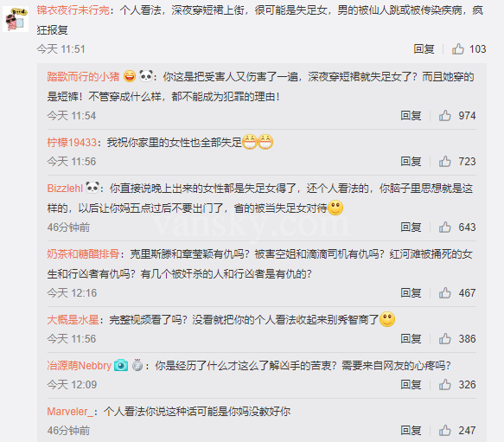Image resolution: width=504 pixels, height=442 pixels.
Task: Reply to 踏歌而行的小猪's comment
Action: [x=411, y=116]
